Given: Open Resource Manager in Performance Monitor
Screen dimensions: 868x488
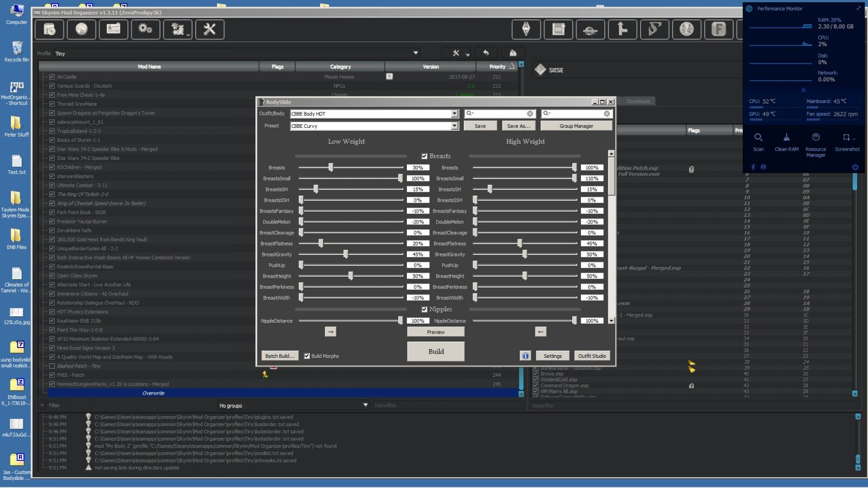Looking at the screenshot, I should coord(815,145).
